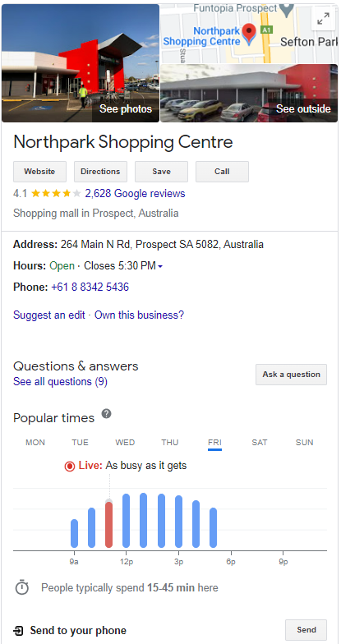This screenshot has height=644, width=341.
Task: Click the red live bar in the chart
Action: tap(108, 524)
